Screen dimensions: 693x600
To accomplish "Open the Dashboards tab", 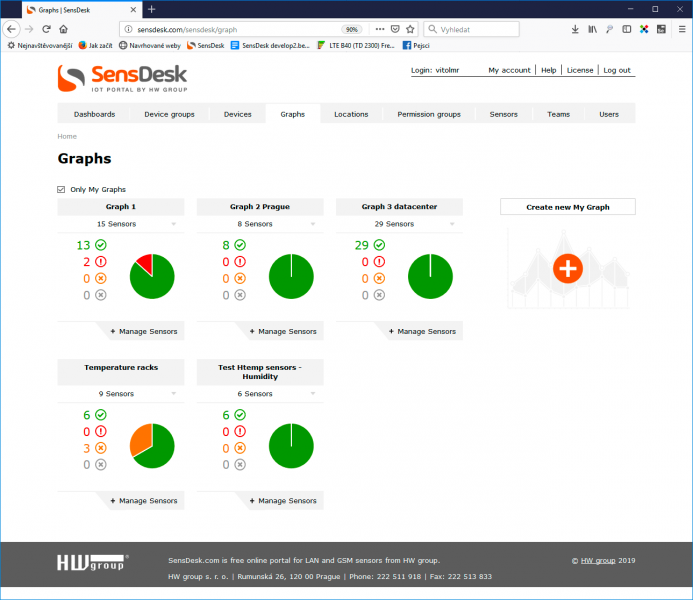I will (94, 114).
